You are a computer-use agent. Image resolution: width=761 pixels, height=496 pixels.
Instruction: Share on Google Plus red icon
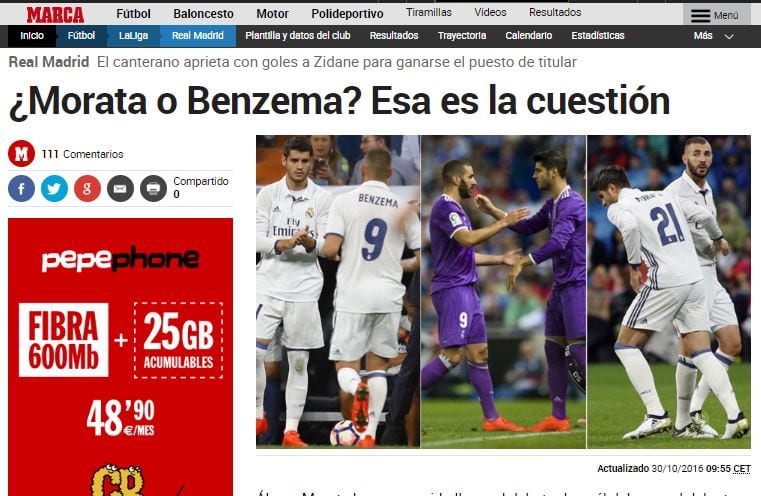[87, 188]
